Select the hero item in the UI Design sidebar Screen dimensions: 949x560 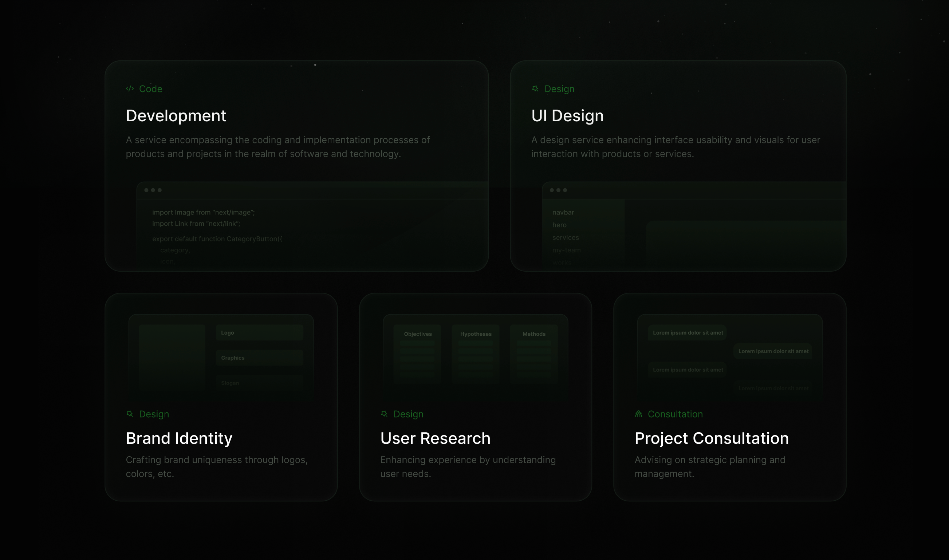click(x=559, y=225)
